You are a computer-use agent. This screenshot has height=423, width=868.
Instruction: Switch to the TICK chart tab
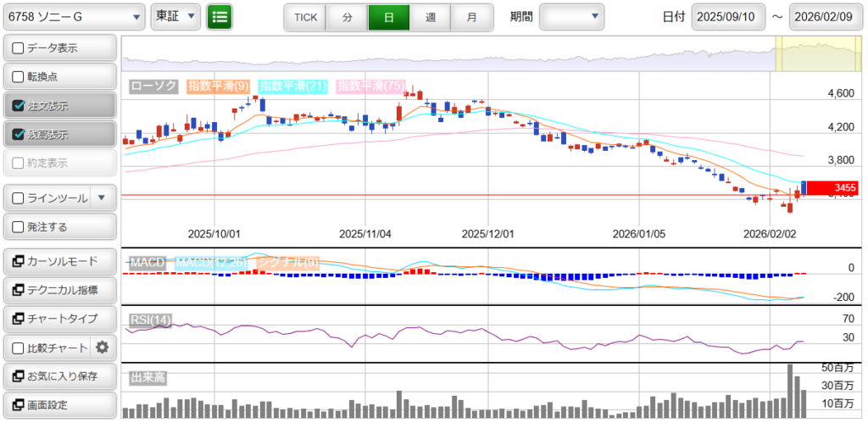pyautogui.click(x=305, y=17)
